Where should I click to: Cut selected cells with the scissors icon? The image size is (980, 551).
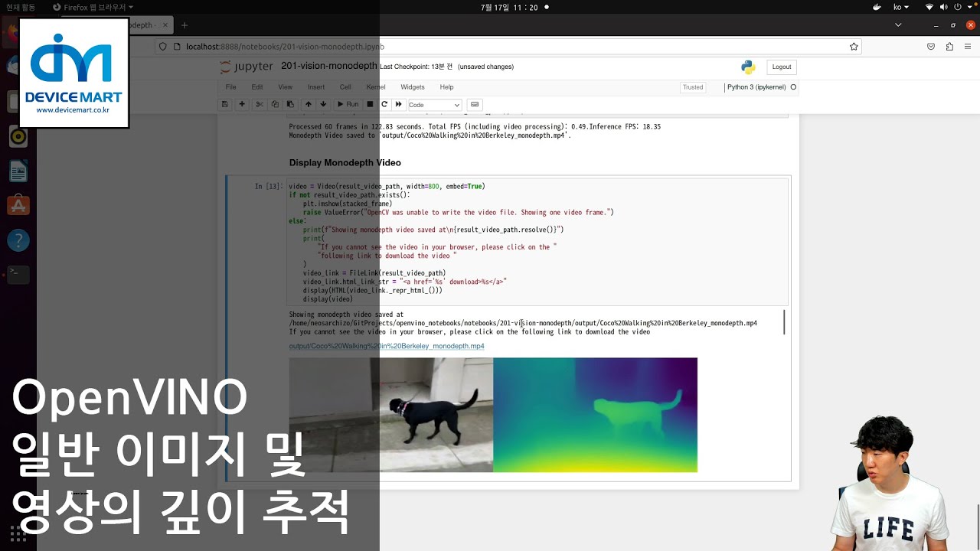[260, 104]
